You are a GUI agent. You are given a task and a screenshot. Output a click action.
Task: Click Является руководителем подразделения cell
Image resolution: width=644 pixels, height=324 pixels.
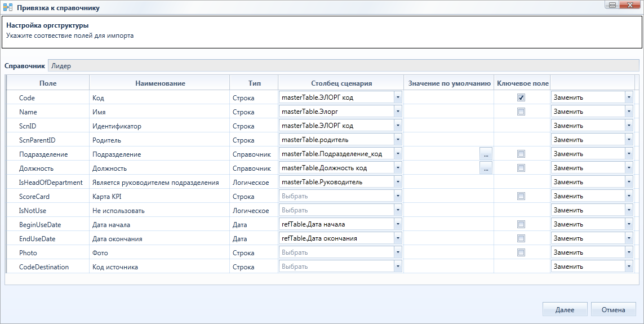pyautogui.click(x=160, y=182)
